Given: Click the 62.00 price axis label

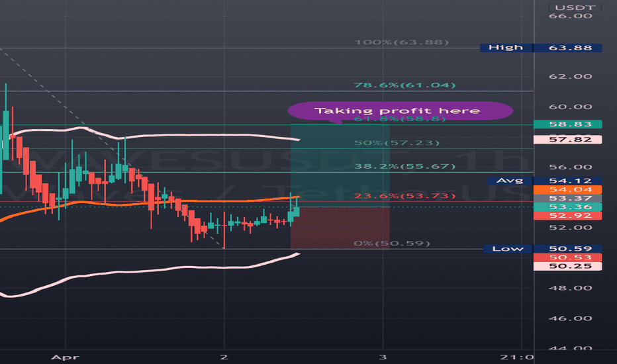Looking at the screenshot, I should 570,76.
